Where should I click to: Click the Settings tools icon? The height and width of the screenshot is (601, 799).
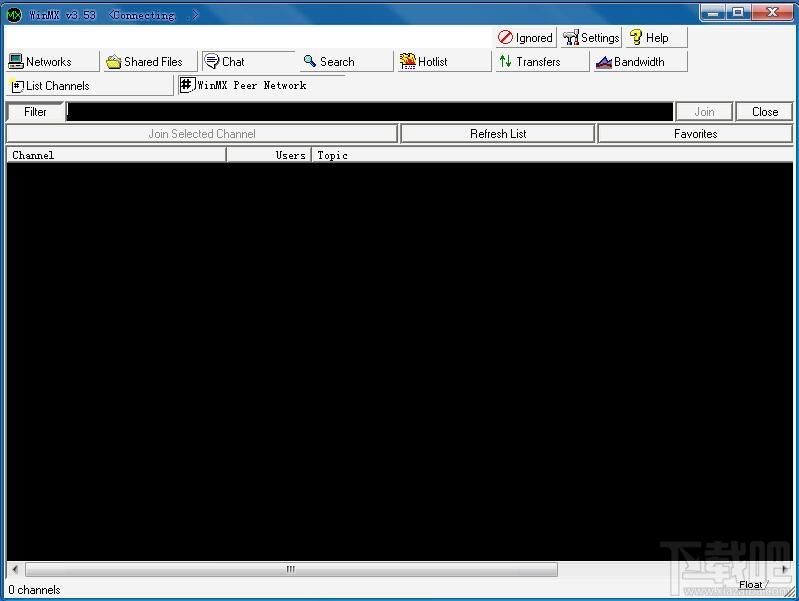coord(571,37)
